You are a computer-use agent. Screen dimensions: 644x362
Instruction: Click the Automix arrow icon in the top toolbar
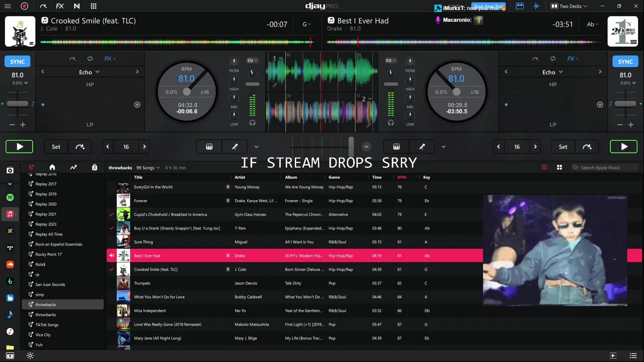43,6
